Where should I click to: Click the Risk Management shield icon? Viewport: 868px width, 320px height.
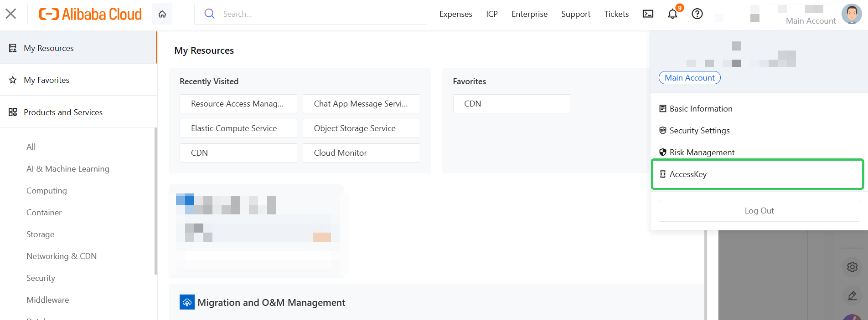663,152
